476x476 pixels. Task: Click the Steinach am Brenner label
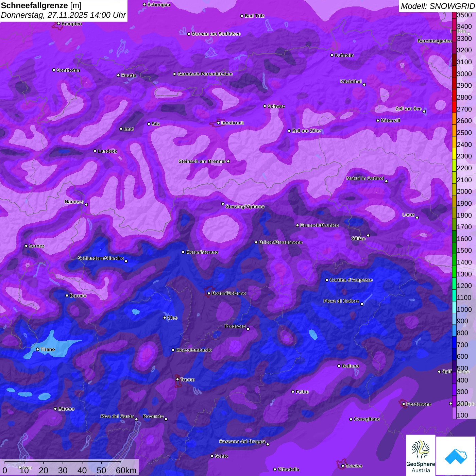click(x=202, y=161)
